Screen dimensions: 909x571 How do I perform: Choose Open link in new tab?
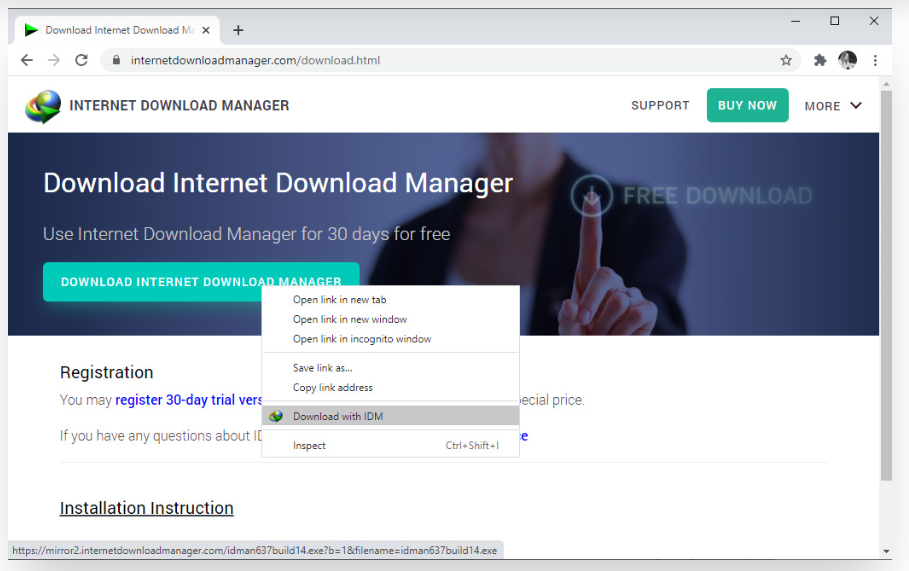390,300
